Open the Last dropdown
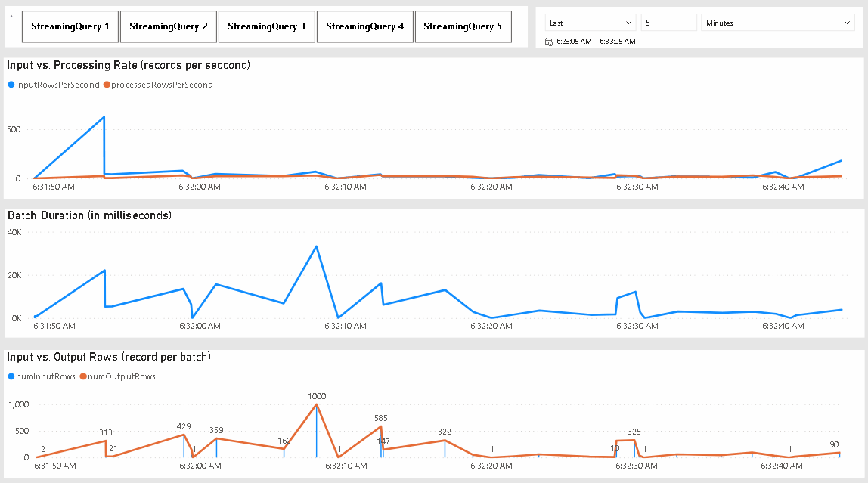This screenshot has height=483, width=868. click(590, 22)
